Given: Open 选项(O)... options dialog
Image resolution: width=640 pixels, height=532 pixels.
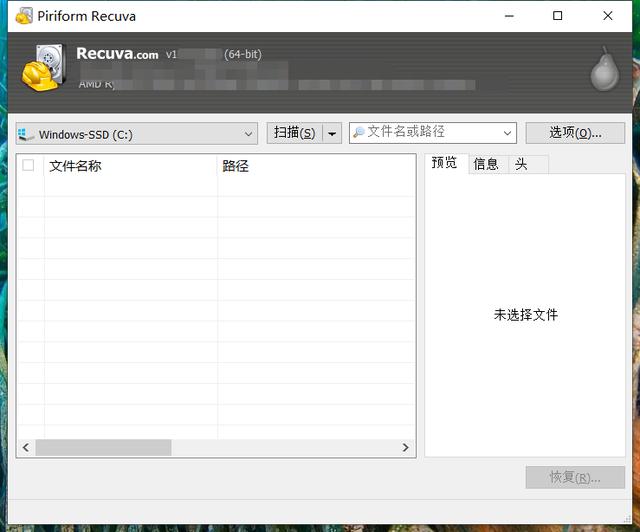Looking at the screenshot, I should (x=575, y=133).
